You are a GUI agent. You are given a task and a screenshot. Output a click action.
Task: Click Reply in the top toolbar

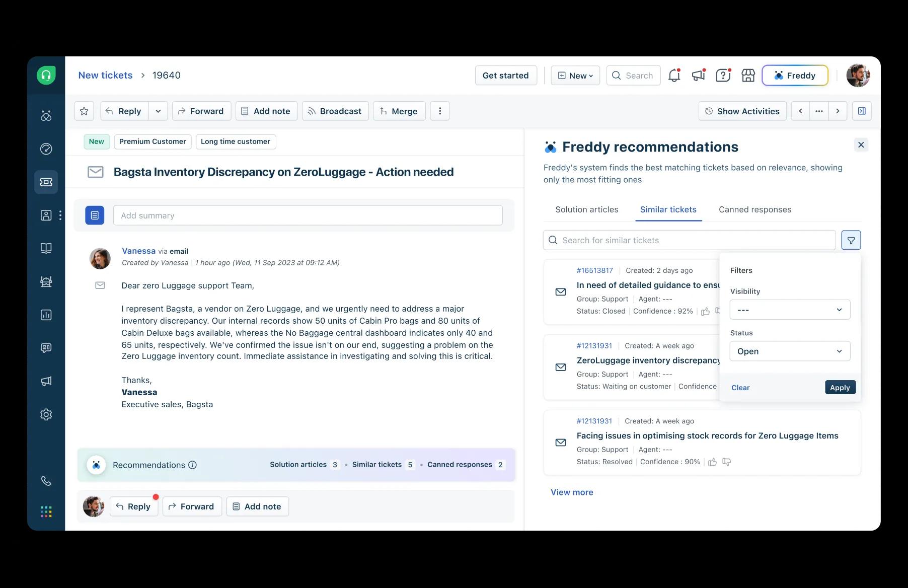pyautogui.click(x=124, y=111)
